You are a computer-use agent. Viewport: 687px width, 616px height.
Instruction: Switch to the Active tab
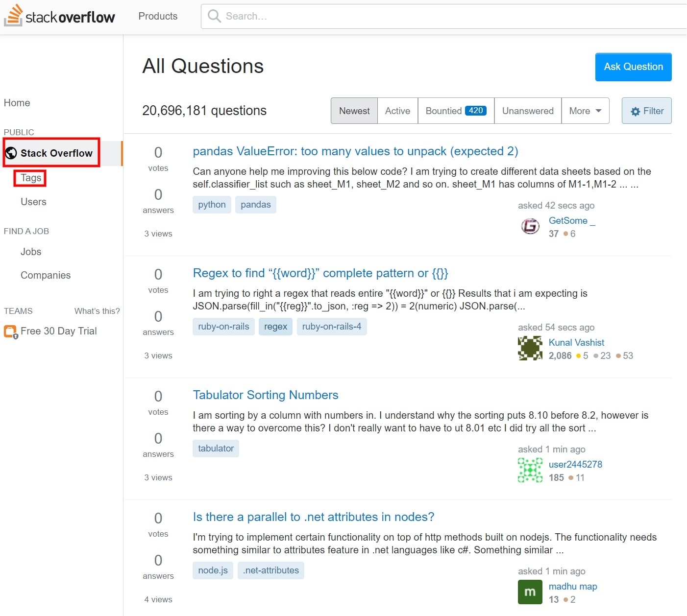[x=397, y=111]
